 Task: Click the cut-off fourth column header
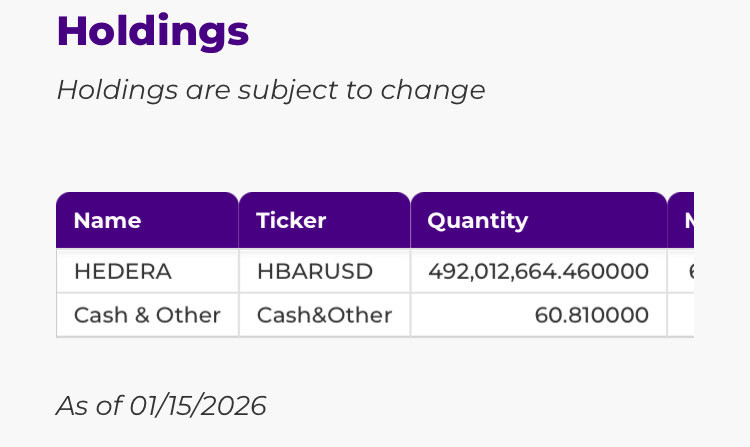[683, 220]
